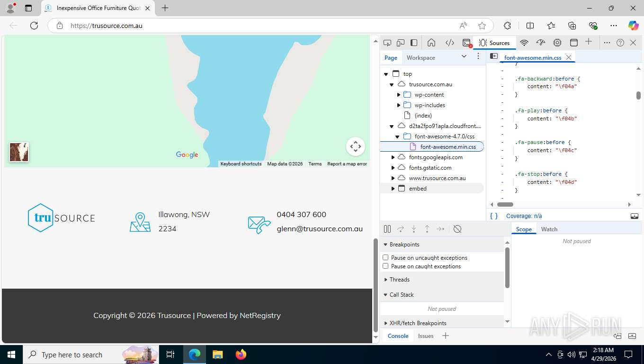644x364 pixels.
Task: Open the Console drawer tab
Action: click(398, 336)
